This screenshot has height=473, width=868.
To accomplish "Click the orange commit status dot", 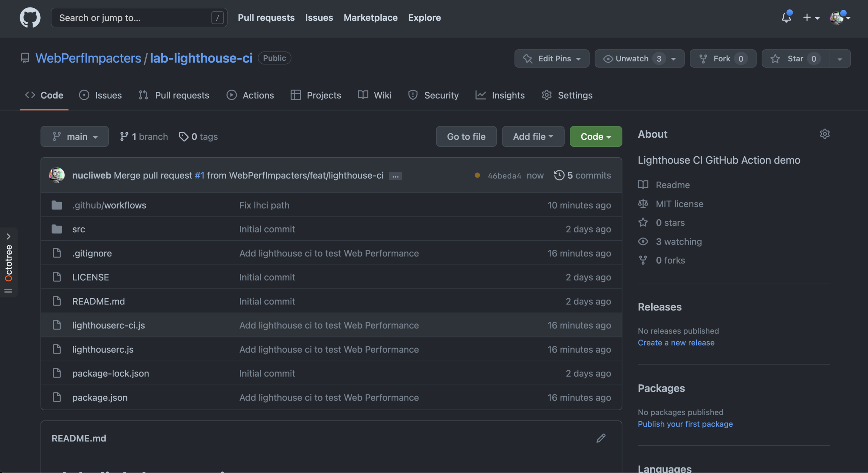I will coord(477,175).
